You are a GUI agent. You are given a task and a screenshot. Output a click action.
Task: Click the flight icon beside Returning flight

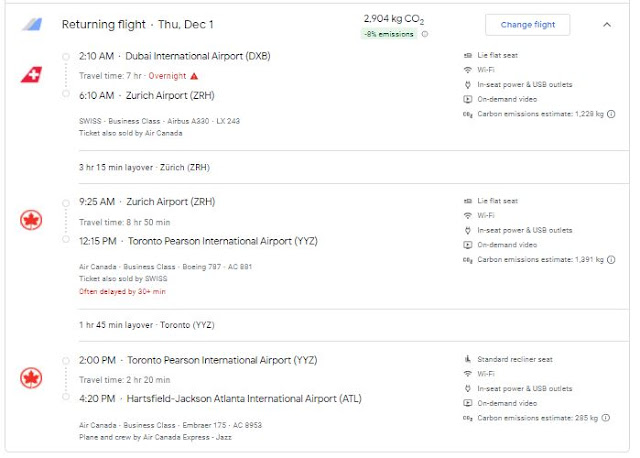click(32, 24)
